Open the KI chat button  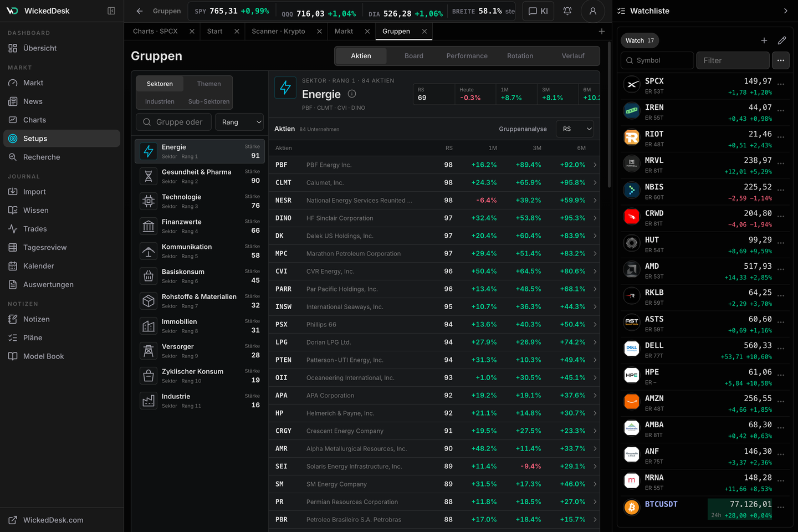coord(538,11)
